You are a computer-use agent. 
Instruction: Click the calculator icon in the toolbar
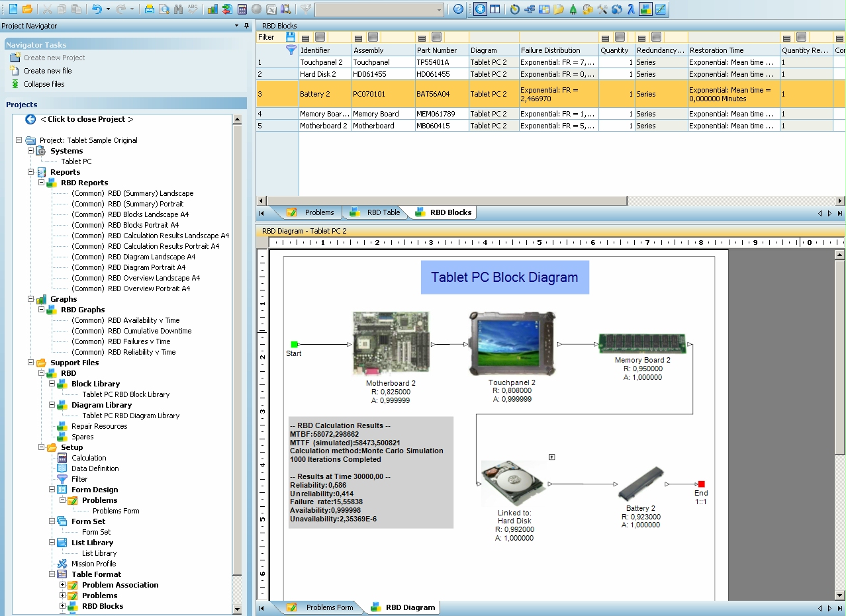[242, 9]
